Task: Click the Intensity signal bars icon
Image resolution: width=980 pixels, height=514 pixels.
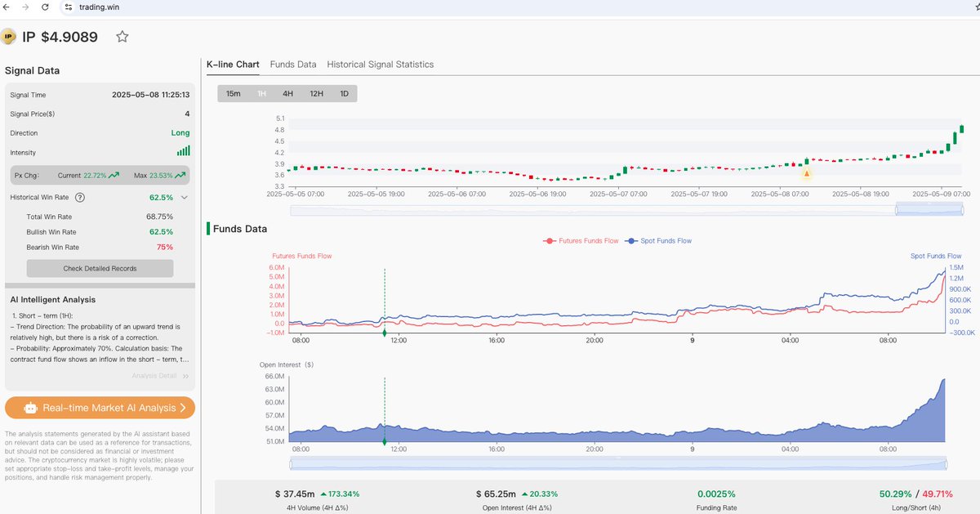Action: pyautogui.click(x=184, y=151)
